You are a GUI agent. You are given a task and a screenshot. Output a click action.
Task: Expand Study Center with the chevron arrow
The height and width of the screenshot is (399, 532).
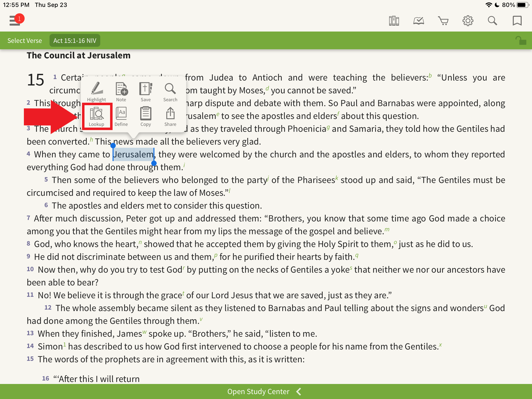(x=299, y=391)
